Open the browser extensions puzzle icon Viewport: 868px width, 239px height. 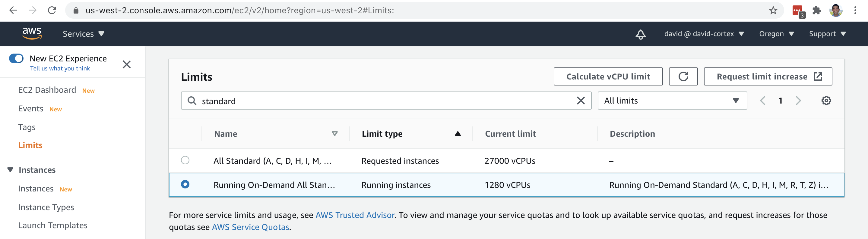click(x=817, y=11)
